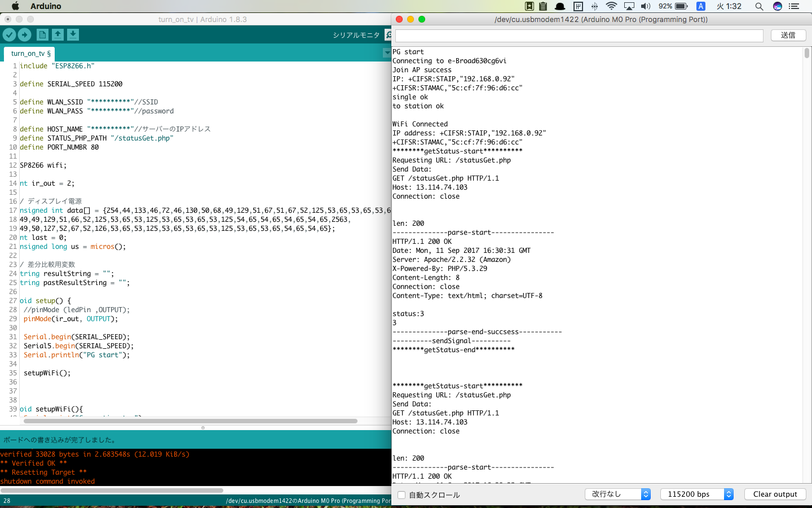Image resolution: width=812 pixels, height=508 pixels.
Task: Save the sketch with the Save icon
Action: tap(73, 35)
